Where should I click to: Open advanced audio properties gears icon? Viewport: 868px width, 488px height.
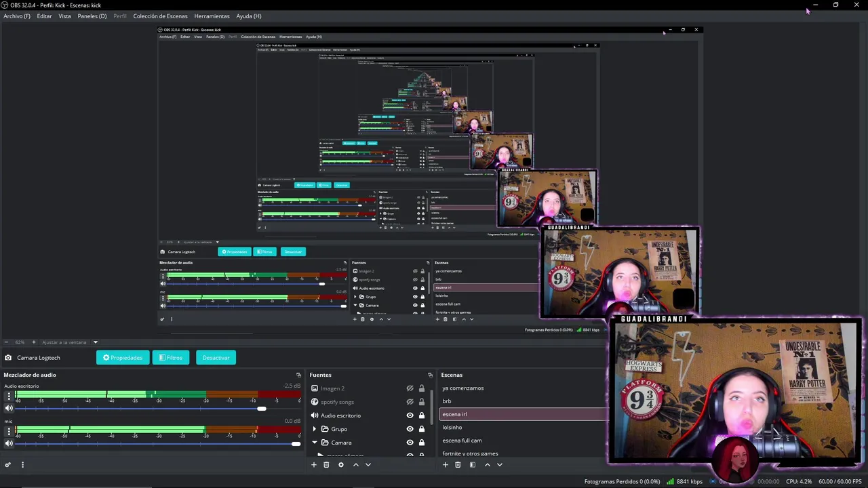[7, 465]
